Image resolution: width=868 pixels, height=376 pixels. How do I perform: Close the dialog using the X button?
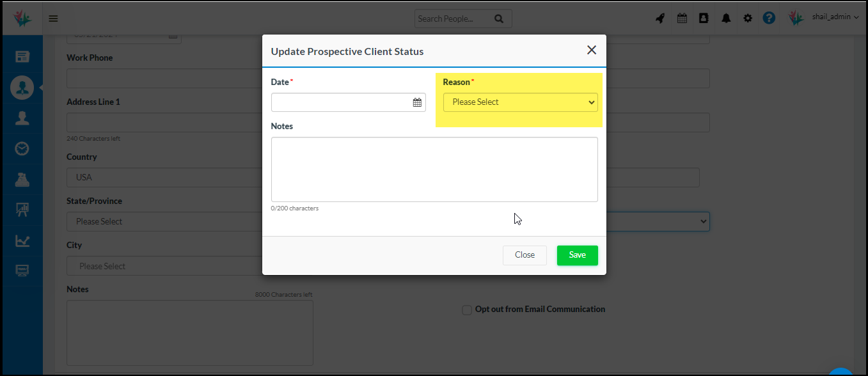(x=592, y=51)
